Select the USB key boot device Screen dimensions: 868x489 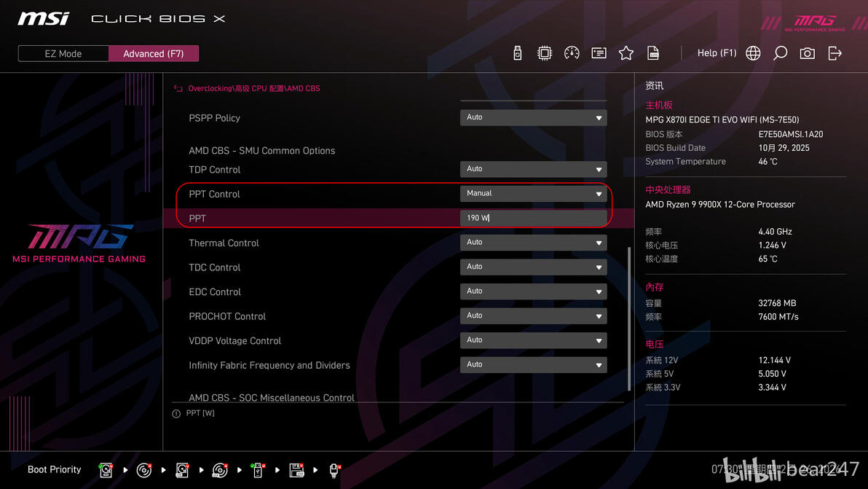[257, 470]
